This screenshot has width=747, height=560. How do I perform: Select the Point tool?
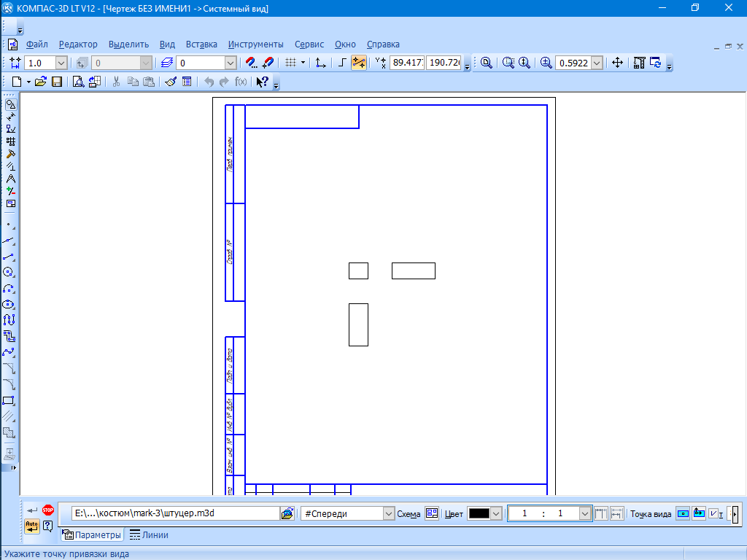point(9,225)
